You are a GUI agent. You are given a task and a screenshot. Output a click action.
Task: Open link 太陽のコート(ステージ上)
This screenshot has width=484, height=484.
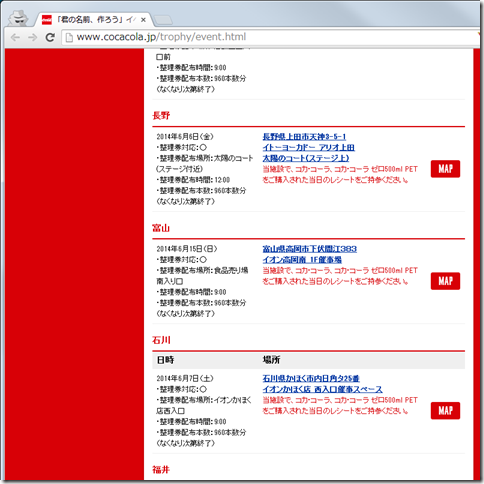tap(306, 158)
